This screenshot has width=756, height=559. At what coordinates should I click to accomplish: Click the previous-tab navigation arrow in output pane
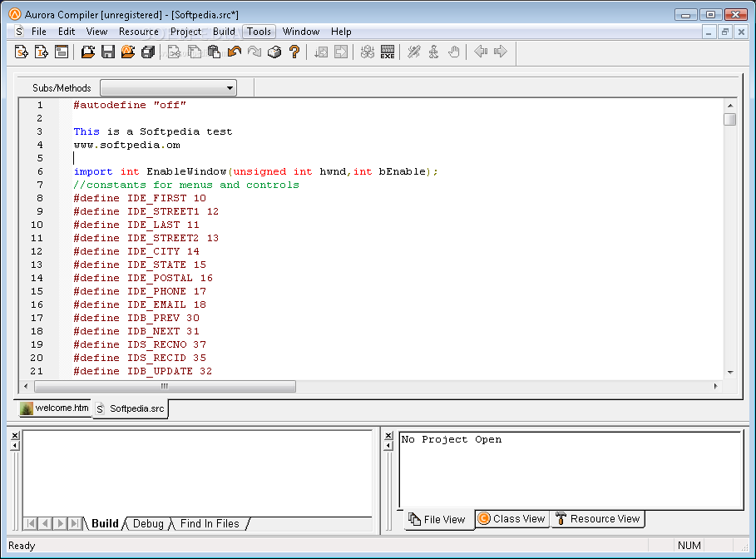tap(45, 523)
